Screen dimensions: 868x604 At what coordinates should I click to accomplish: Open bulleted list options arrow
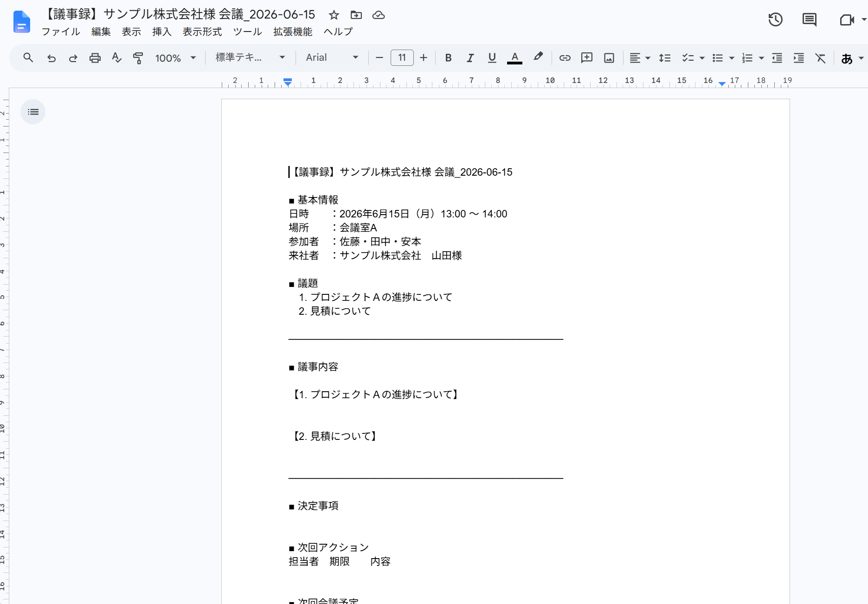point(732,58)
